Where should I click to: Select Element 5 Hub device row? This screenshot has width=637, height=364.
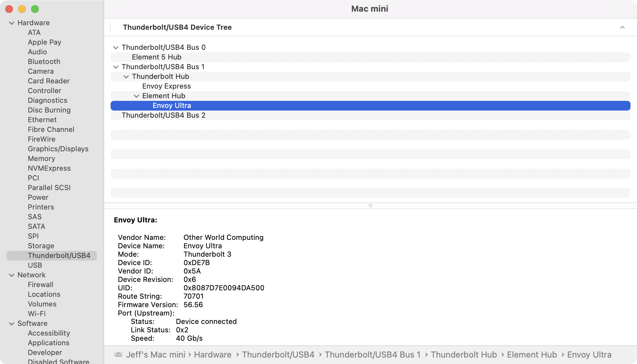point(157,57)
